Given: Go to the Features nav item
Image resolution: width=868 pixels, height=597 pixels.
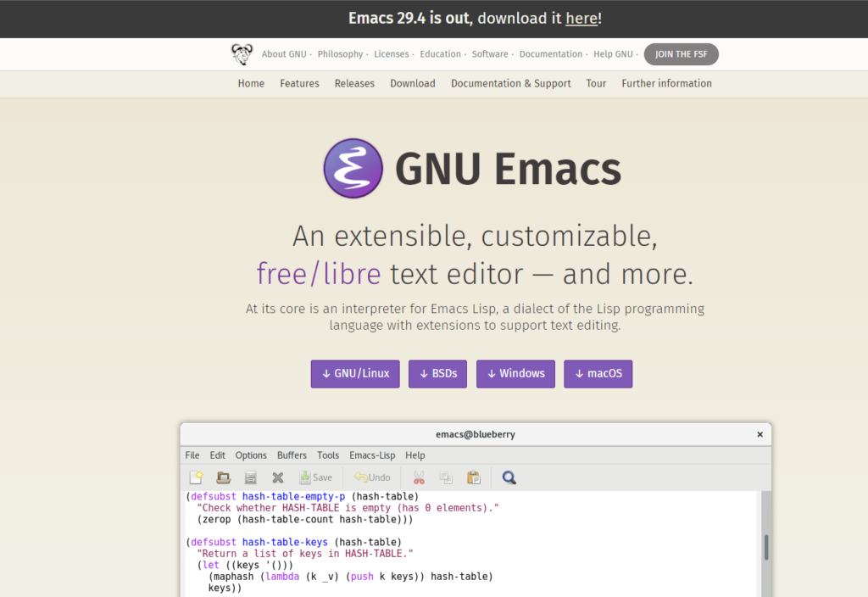Looking at the screenshot, I should pyautogui.click(x=299, y=84).
